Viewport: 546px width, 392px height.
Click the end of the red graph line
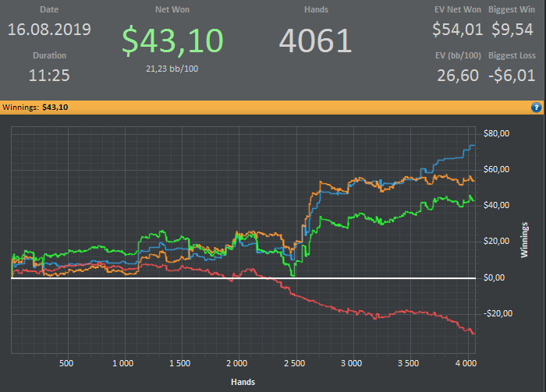pyautogui.click(x=474, y=334)
